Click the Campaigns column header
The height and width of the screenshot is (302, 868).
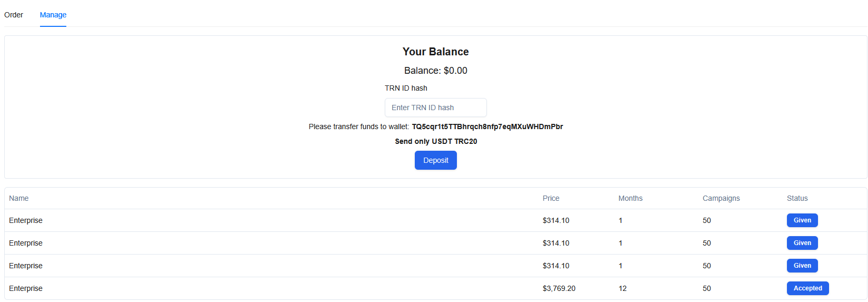tap(721, 198)
